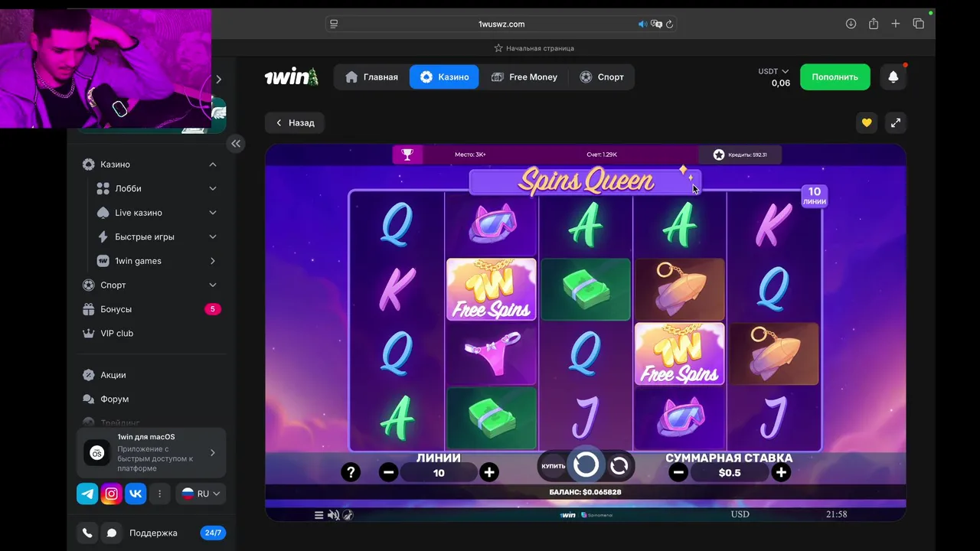Collapse the sidebar with double-arrow button

(x=236, y=143)
